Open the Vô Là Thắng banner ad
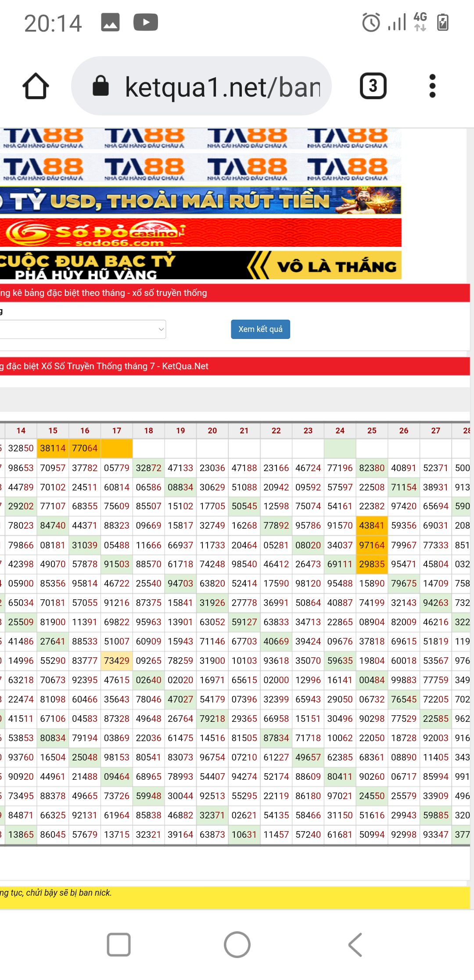Image resolution: width=474 pixels, height=980 pixels. 200,265
